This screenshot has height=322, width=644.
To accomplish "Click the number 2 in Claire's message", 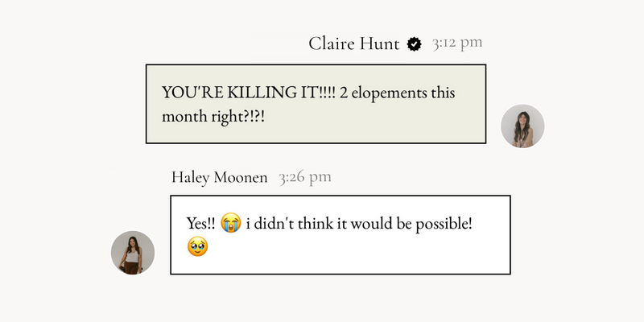I will click(x=344, y=93).
